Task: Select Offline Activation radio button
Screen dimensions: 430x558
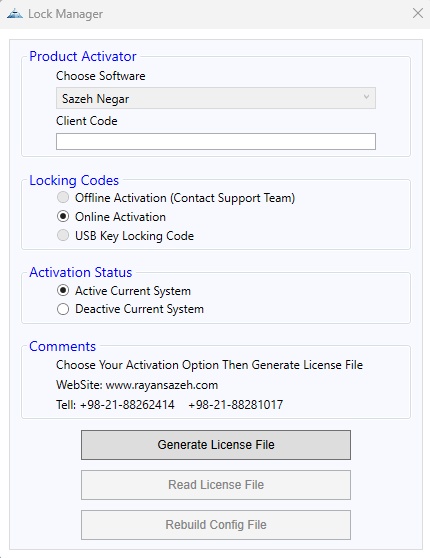Action: [x=63, y=197]
